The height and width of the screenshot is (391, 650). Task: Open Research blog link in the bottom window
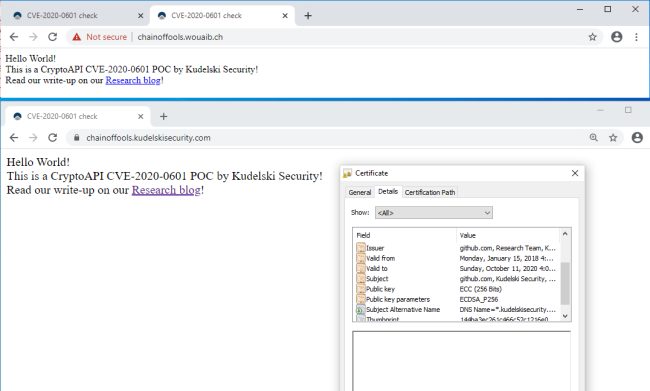pyautogui.click(x=166, y=190)
